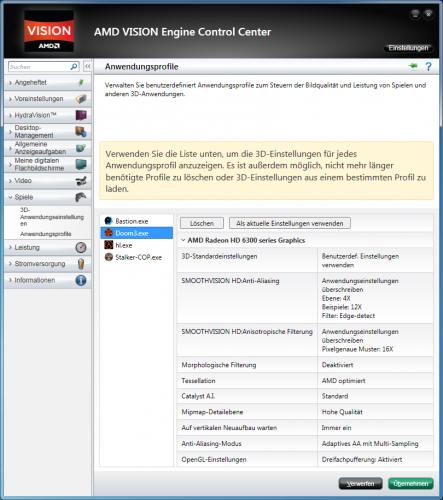Click the Informationen info icon
Image resolution: width=443 pixels, height=500 pixels.
81,280
